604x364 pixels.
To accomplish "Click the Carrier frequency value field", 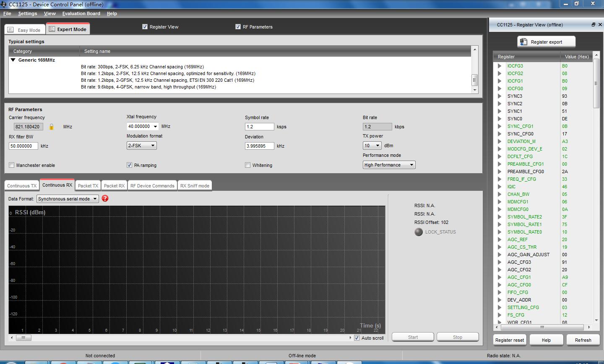I will point(28,127).
